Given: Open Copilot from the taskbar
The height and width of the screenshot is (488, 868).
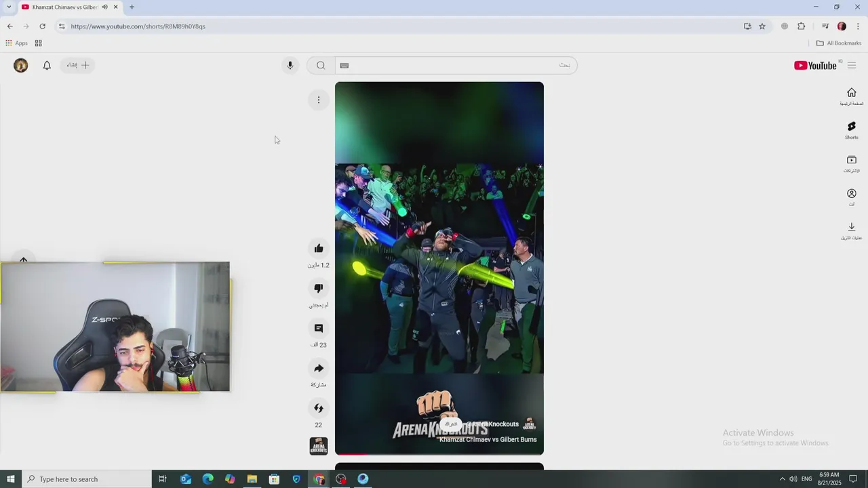Looking at the screenshot, I should [230, 479].
